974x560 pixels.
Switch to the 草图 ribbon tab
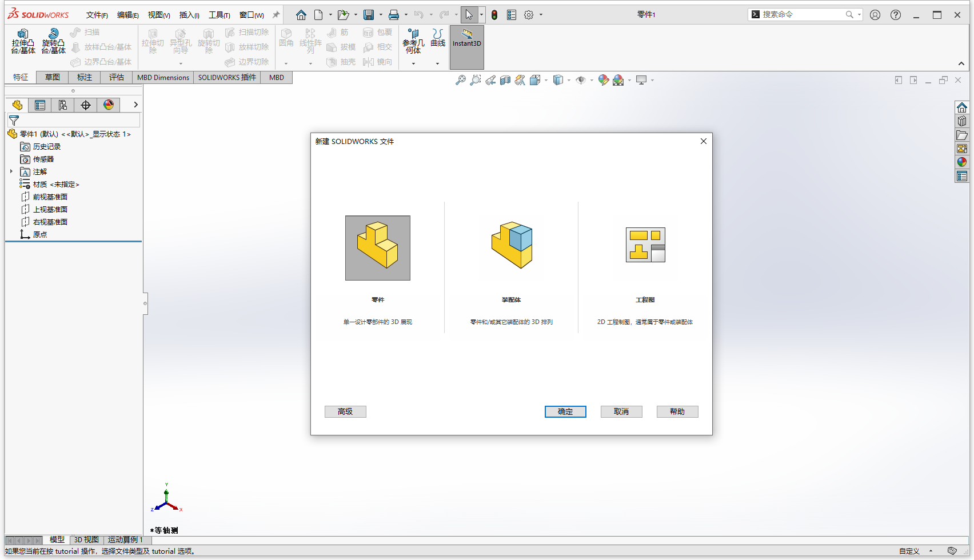click(53, 77)
